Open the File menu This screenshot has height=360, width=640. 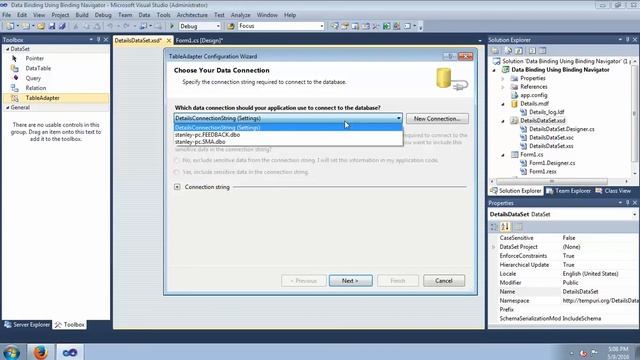click(x=7, y=15)
